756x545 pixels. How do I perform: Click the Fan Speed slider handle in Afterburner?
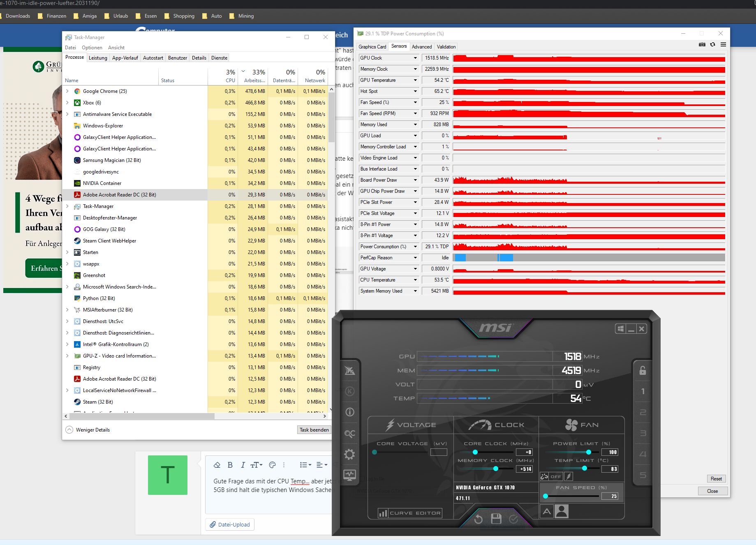[546, 496]
